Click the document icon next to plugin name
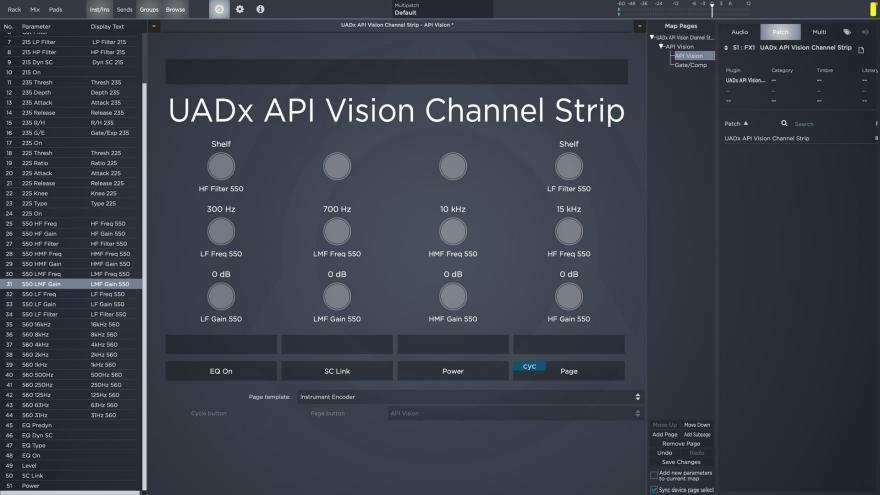The image size is (880, 495). pos(861,49)
